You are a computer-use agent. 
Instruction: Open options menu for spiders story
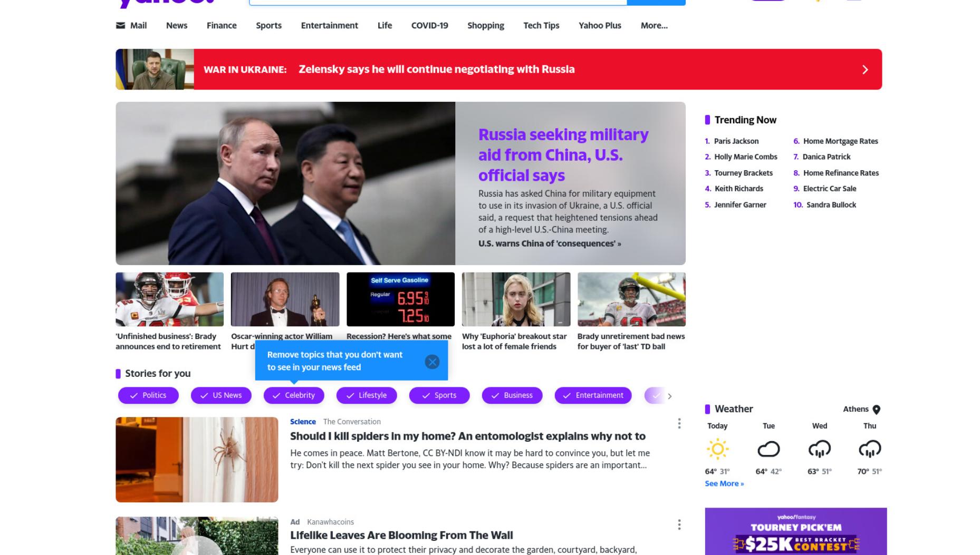point(679,424)
